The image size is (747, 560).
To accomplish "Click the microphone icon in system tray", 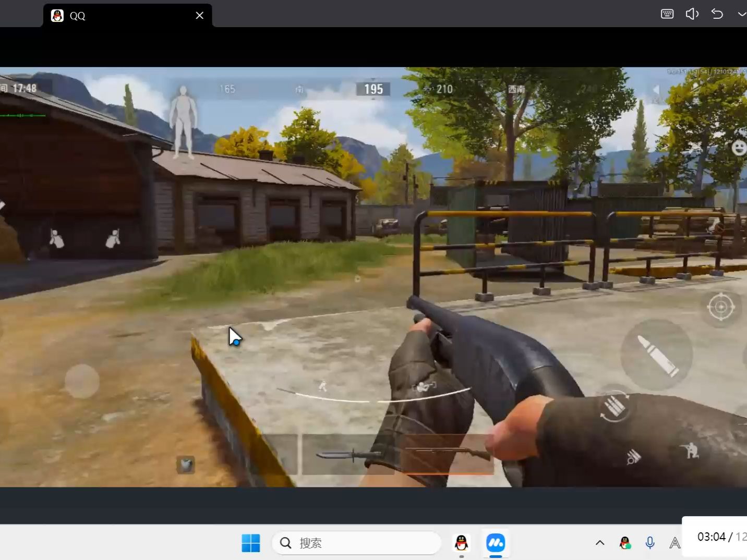I will pos(650,543).
